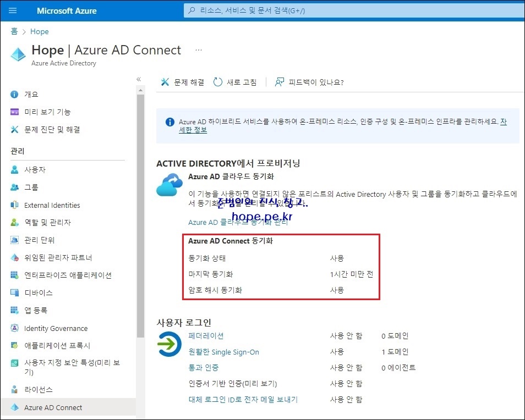Click the sidebar scrollbar thumb
Image resolution: width=525 pixels, height=420 pixels.
[141, 215]
